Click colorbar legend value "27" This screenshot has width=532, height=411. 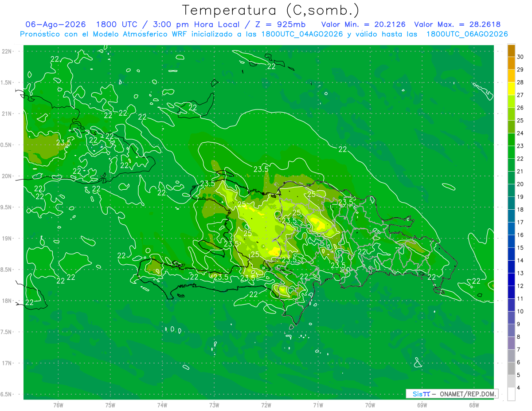point(520,94)
